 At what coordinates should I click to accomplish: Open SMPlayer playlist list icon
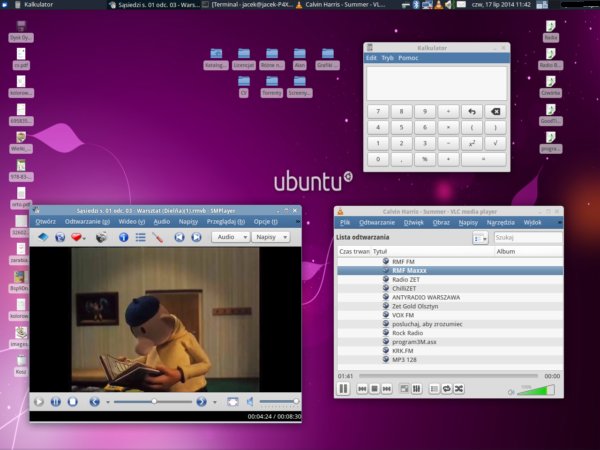click(x=140, y=237)
